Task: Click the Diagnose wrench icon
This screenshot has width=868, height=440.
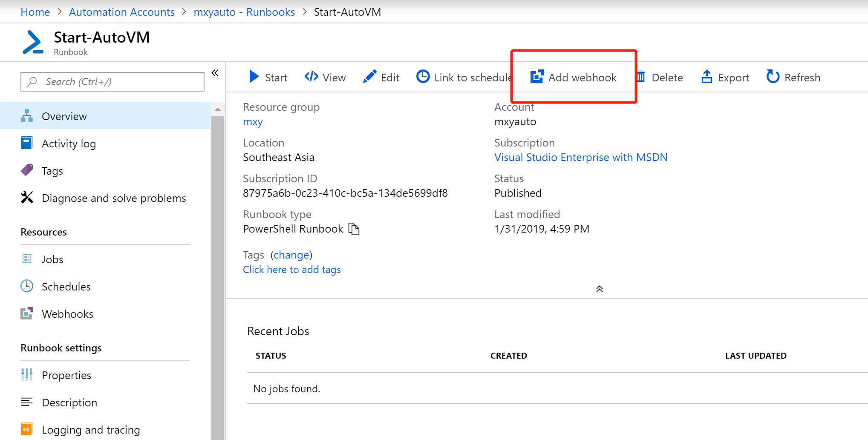Action: (x=27, y=197)
